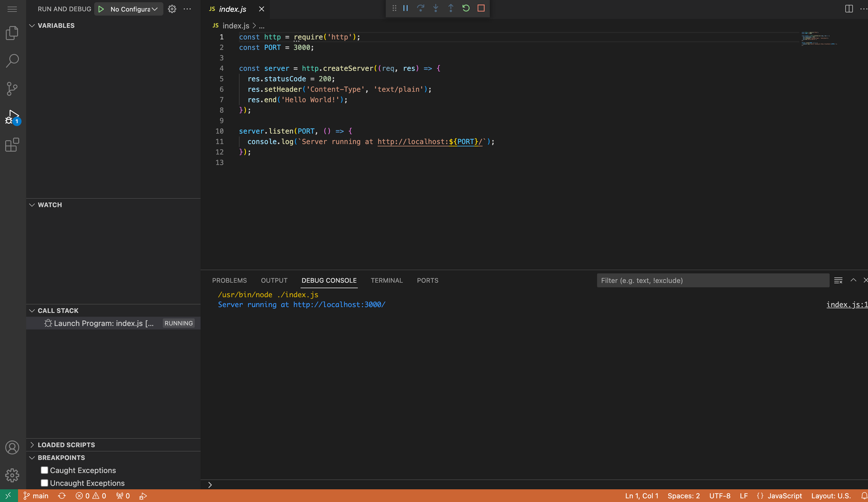Enable the Uncaught Exceptions checkbox
The width and height of the screenshot is (868, 502).
(x=44, y=483)
